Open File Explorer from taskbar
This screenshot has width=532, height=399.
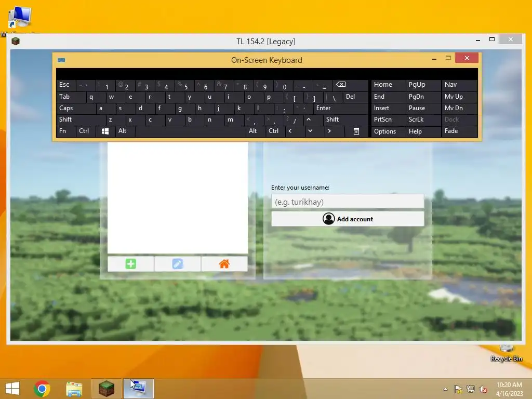[74, 389]
